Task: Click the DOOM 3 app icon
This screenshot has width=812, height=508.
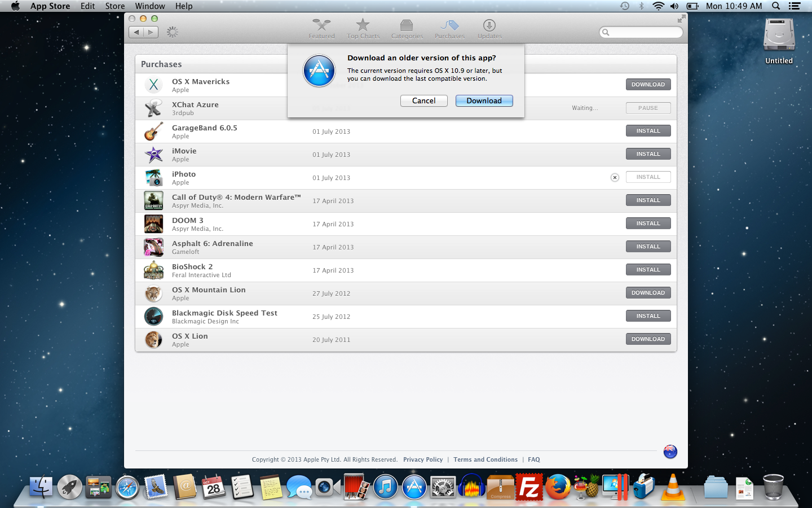Action: (153, 224)
